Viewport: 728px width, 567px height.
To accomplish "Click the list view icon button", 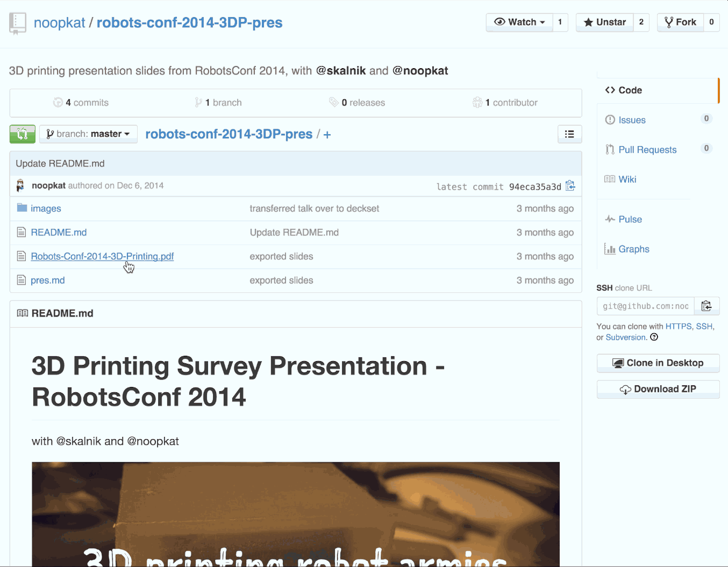I will (x=569, y=134).
